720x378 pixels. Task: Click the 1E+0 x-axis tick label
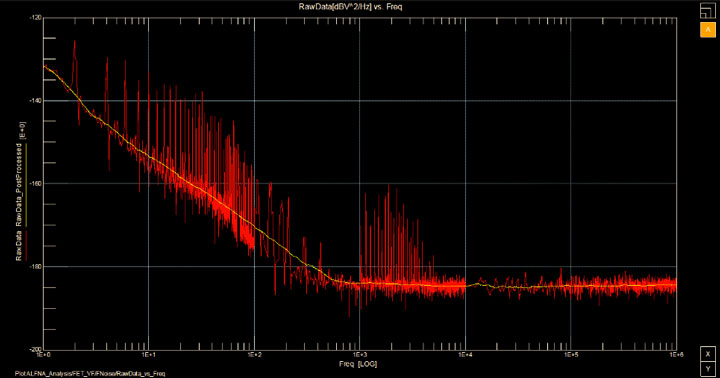pos(43,355)
